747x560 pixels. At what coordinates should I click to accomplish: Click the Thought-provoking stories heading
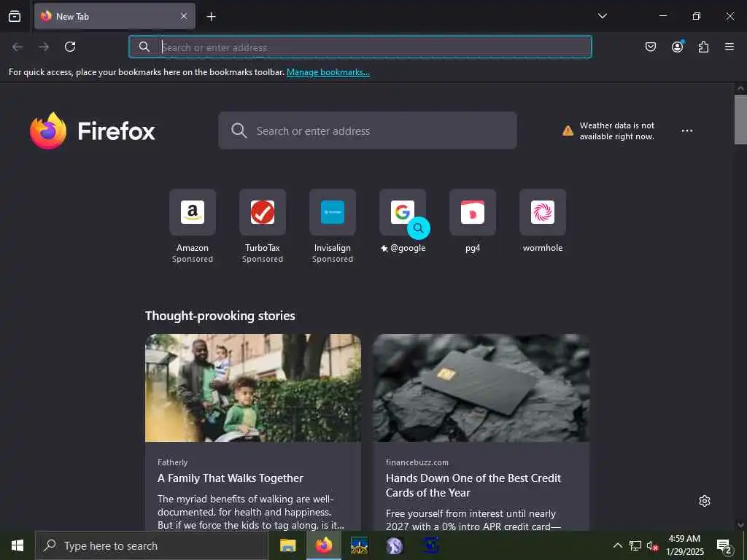coord(220,316)
